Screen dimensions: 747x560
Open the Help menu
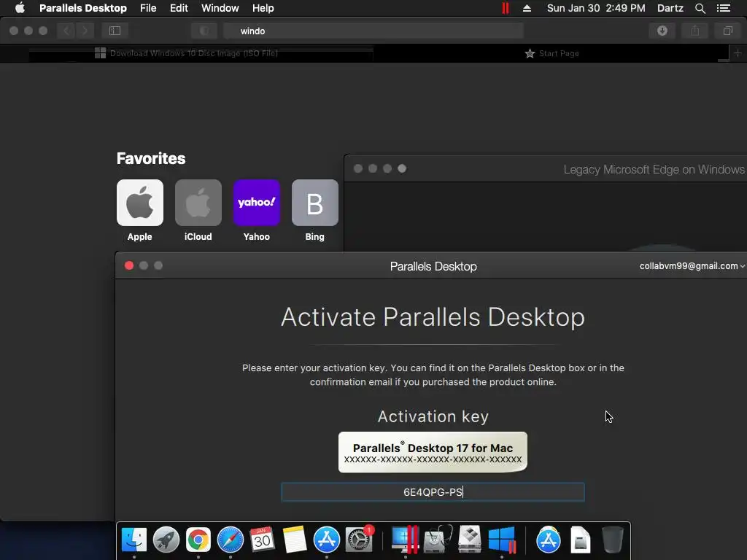point(263,8)
